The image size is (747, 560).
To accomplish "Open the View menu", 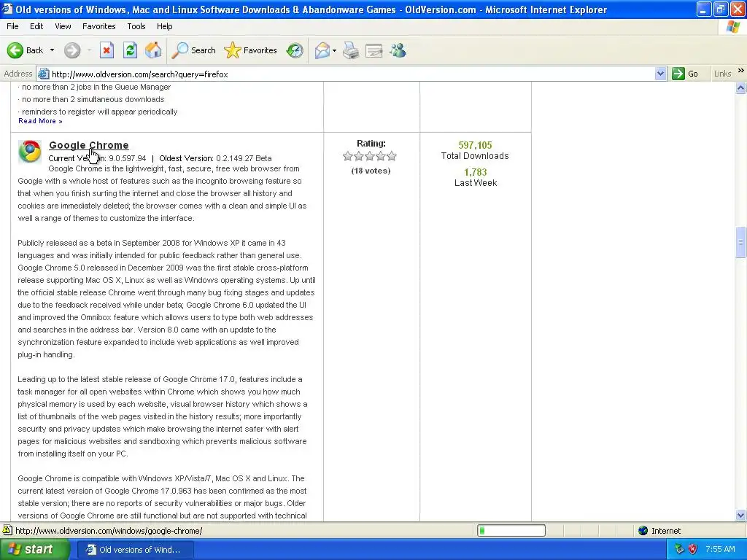I will (63, 26).
